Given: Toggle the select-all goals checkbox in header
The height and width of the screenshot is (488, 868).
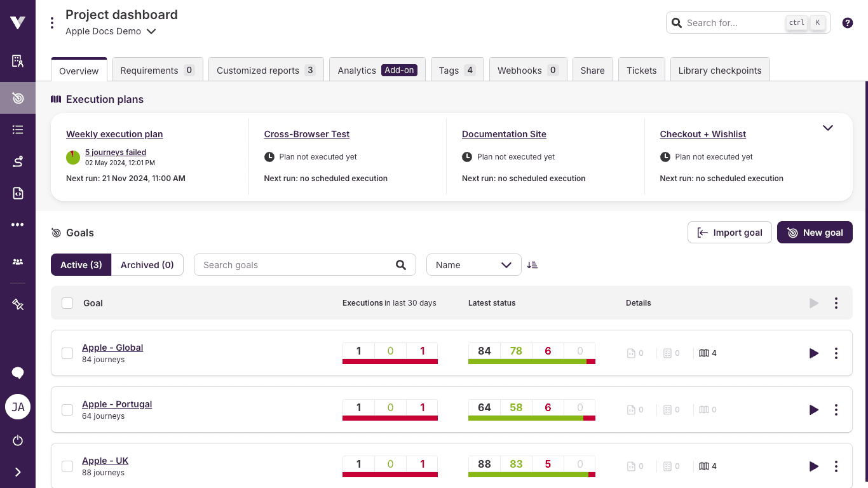Looking at the screenshot, I should (67, 303).
